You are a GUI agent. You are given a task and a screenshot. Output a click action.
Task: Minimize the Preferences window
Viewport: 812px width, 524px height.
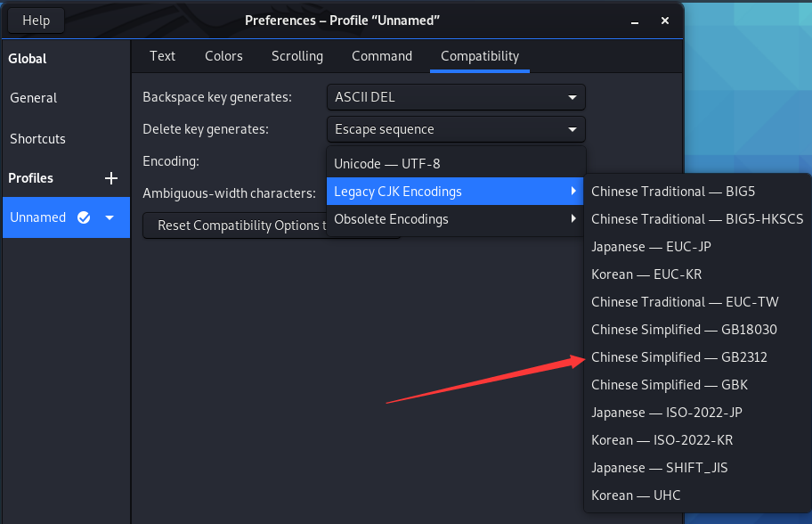coord(636,20)
